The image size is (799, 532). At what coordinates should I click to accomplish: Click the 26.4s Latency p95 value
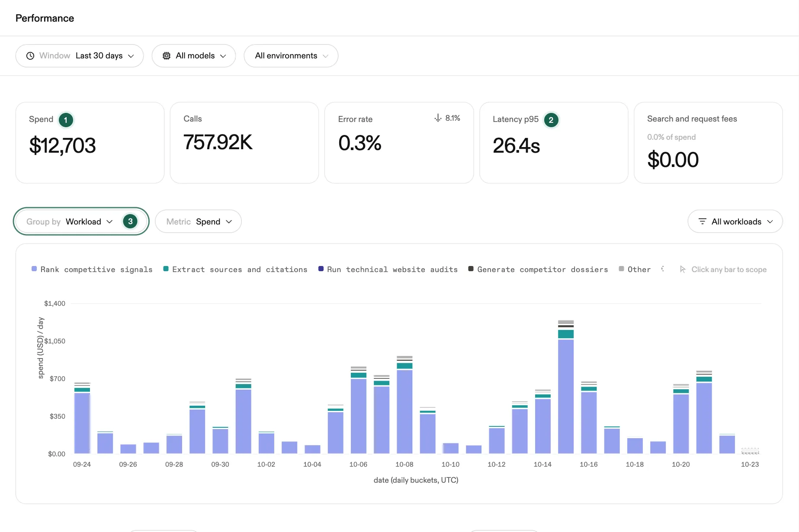click(x=516, y=146)
